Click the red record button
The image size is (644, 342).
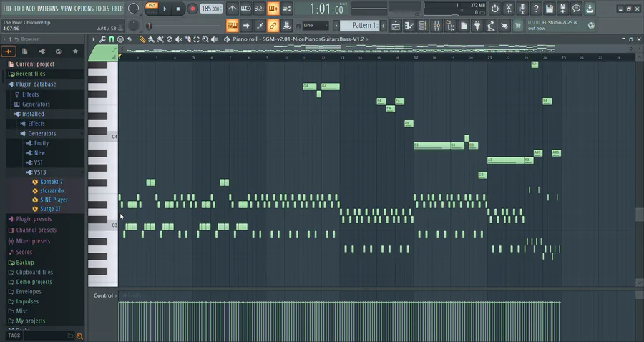[x=192, y=8]
